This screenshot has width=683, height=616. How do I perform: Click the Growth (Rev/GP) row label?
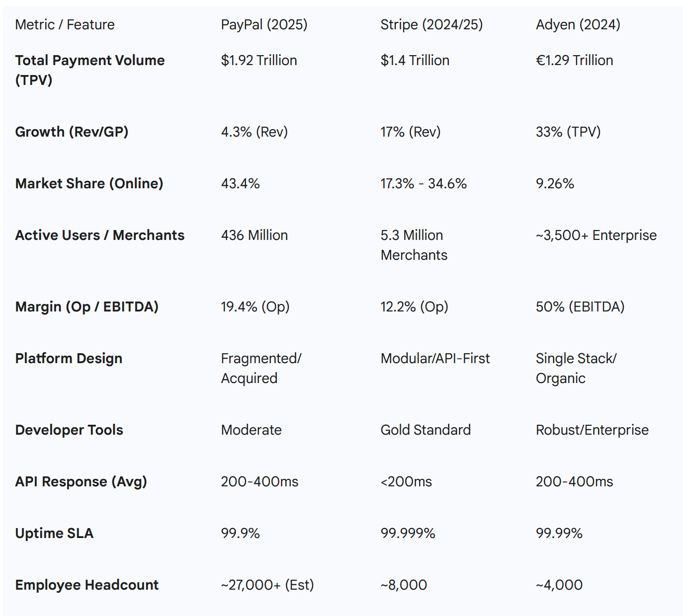(x=72, y=132)
